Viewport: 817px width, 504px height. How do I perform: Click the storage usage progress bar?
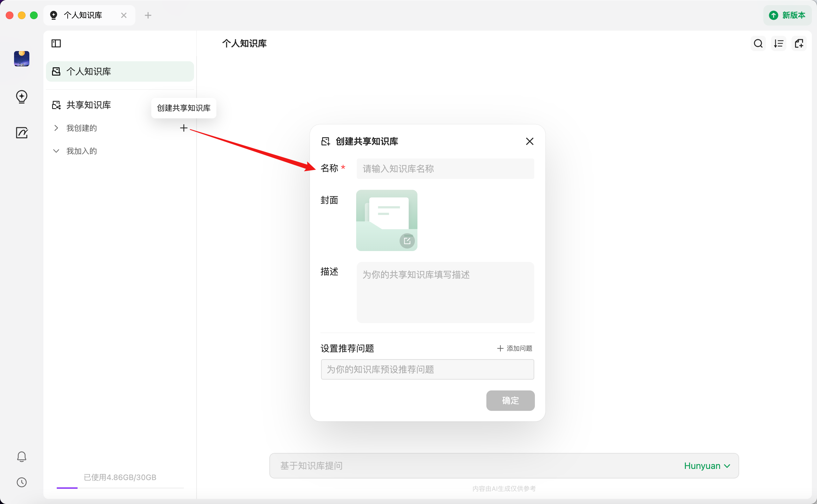point(120,488)
